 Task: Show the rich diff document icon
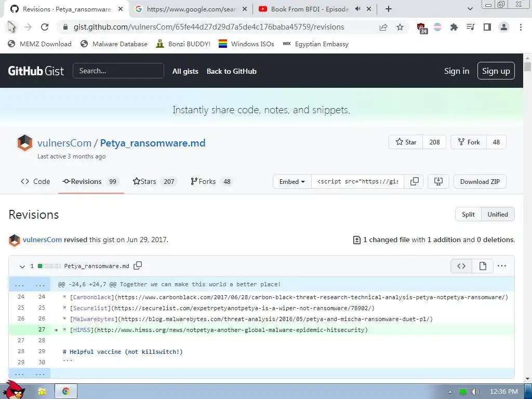coord(483,266)
